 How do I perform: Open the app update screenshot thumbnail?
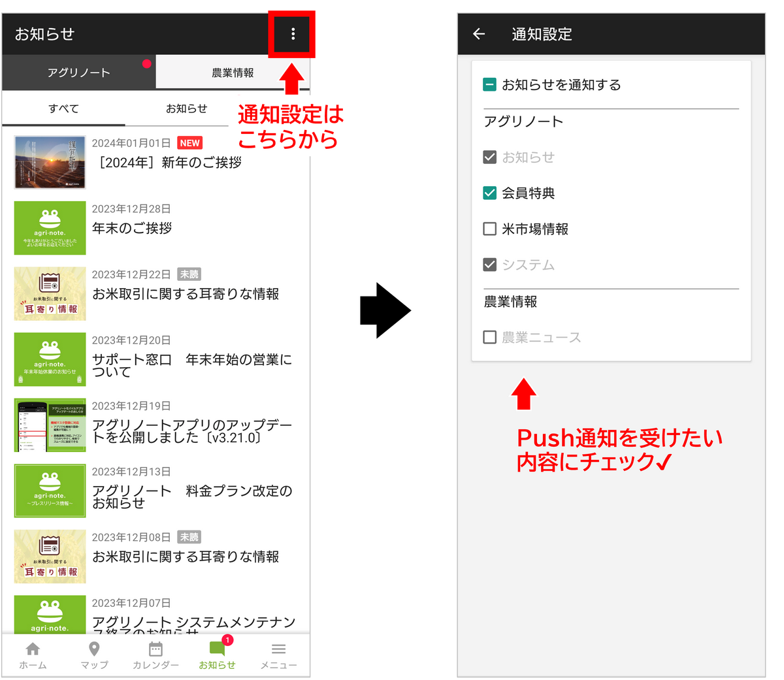(50, 425)
